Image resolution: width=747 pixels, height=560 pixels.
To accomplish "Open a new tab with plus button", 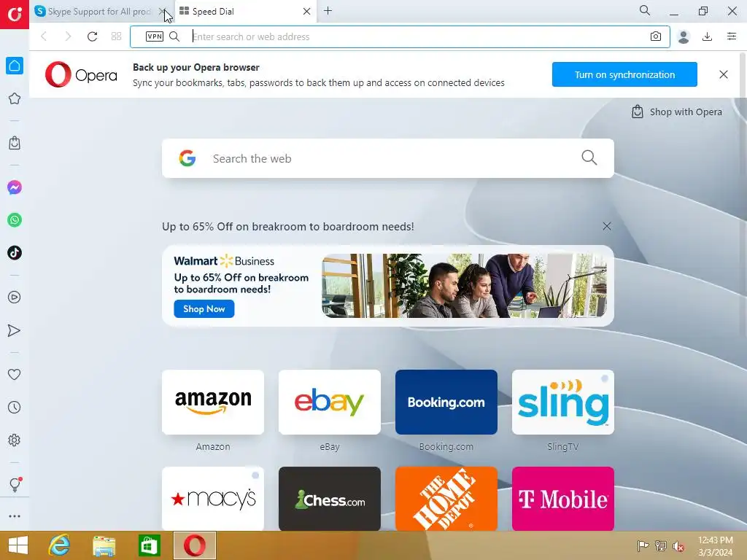I will [x=328, y=11].
